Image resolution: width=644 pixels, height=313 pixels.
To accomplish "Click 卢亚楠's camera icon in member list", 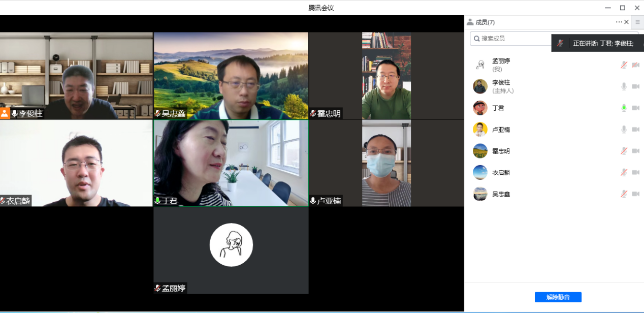I will click(635, 130).
